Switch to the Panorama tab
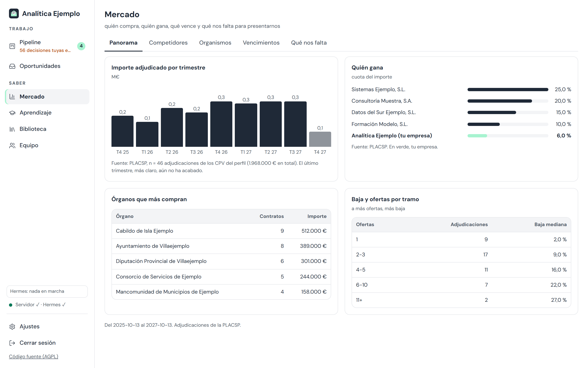588x368 pixels. [124, 43]
